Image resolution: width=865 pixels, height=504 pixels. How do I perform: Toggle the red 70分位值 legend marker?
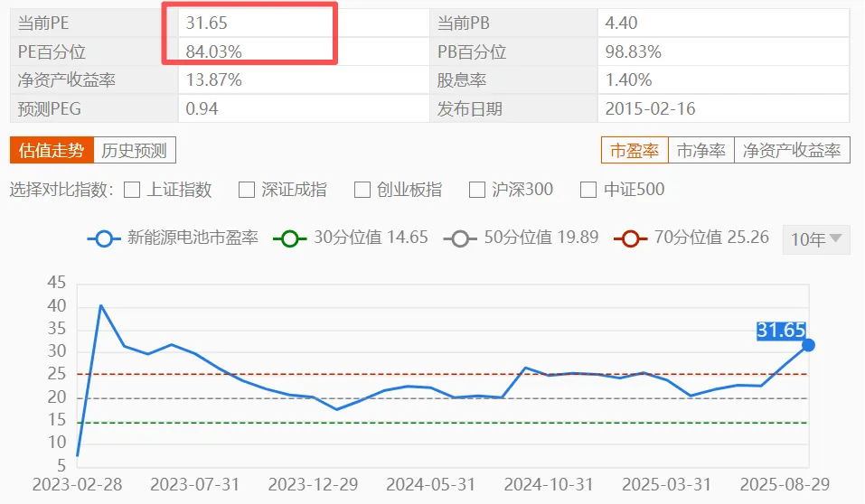[630, 238]
